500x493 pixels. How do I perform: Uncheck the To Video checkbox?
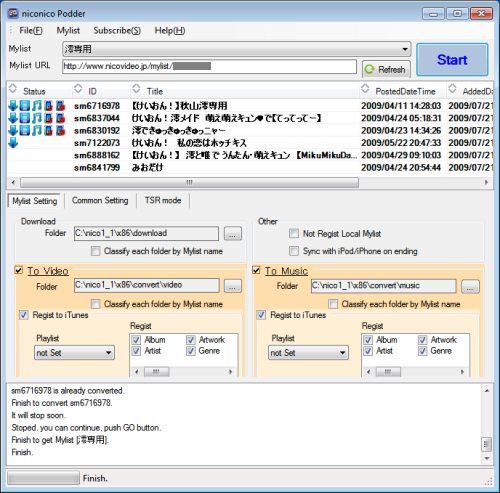coord(19,270)
